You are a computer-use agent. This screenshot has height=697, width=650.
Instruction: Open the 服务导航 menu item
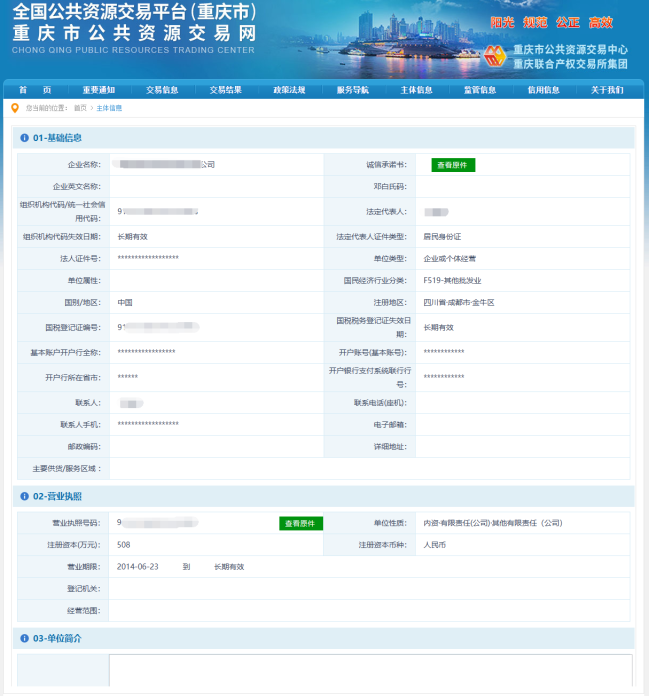click(353, 90)
